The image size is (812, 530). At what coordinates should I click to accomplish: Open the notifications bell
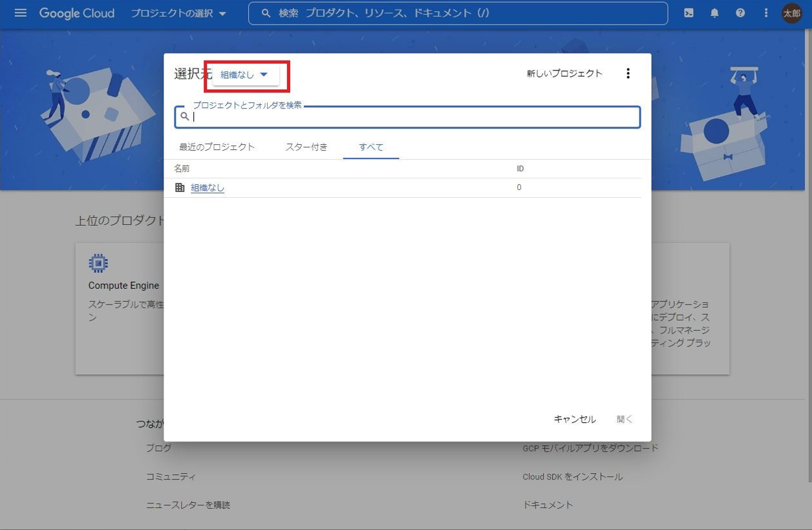[714, 13]
